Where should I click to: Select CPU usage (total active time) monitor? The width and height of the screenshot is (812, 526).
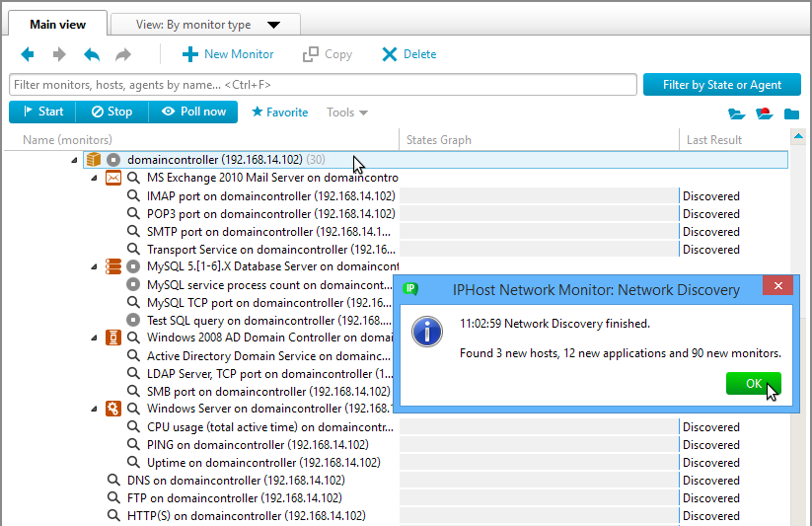(x=270, y=427)
